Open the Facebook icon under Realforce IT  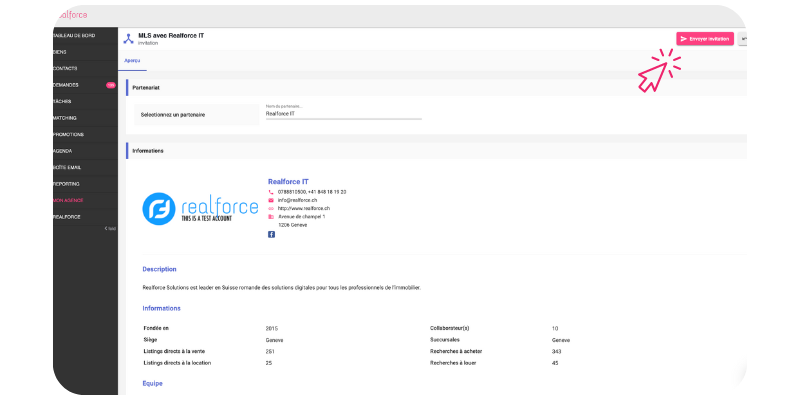pos(271,235)
